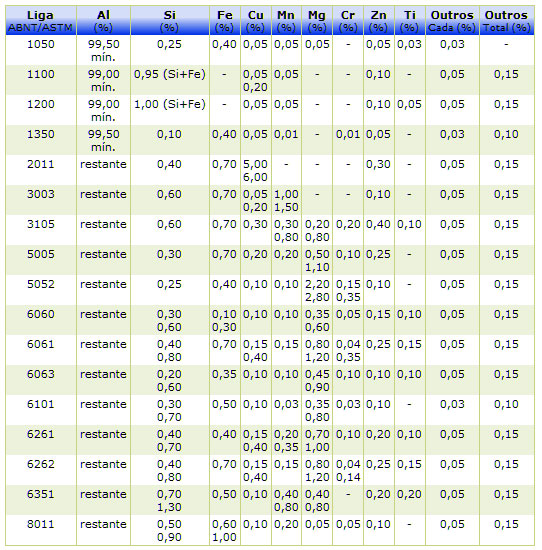Select alloy 5052 row label

coord(41,284)
